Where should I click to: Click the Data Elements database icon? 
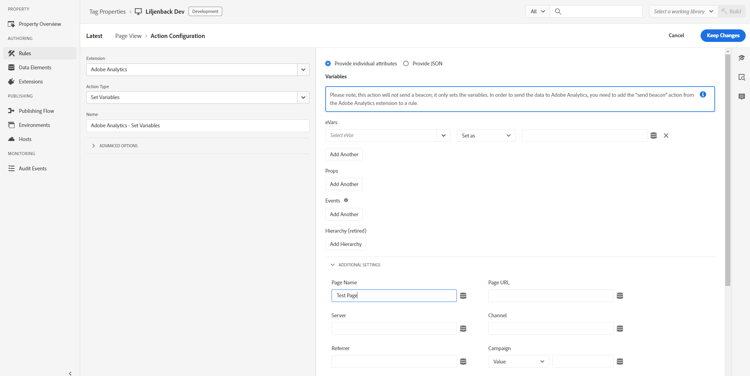tap(11, 67)
